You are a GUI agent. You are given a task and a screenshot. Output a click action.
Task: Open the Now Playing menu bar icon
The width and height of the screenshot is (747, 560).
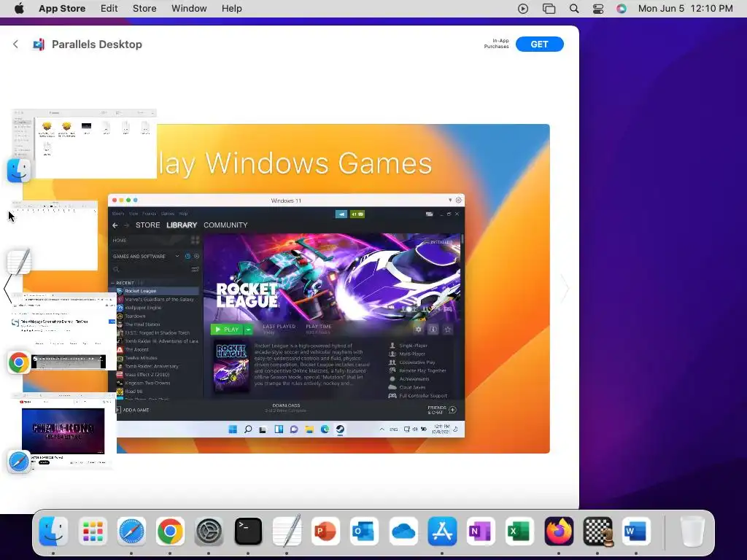click(522, 9)
